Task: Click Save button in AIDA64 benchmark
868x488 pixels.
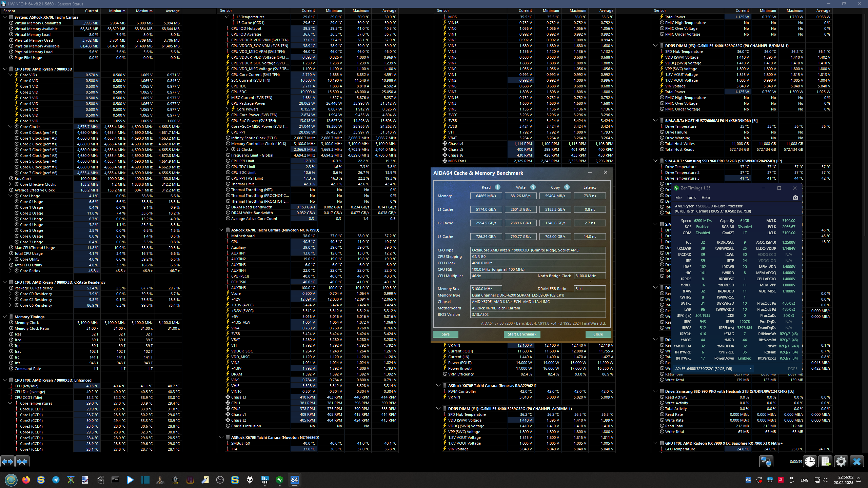Action: pos(446,334)
